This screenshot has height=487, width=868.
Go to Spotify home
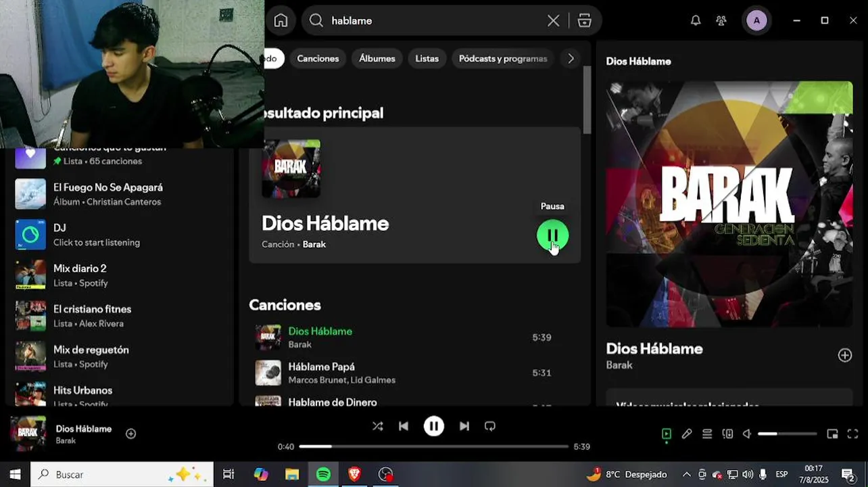pos(281,20)
